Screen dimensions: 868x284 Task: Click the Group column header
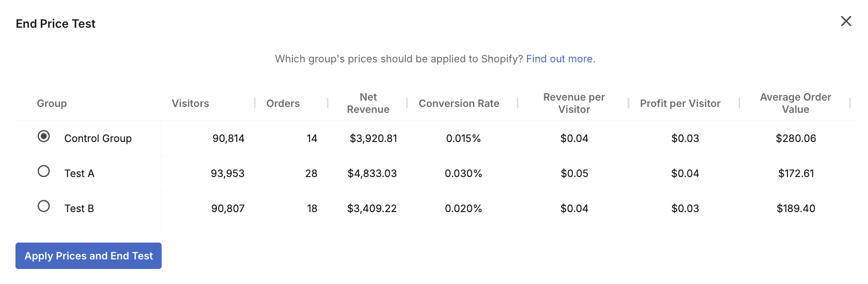pos(52,103)
